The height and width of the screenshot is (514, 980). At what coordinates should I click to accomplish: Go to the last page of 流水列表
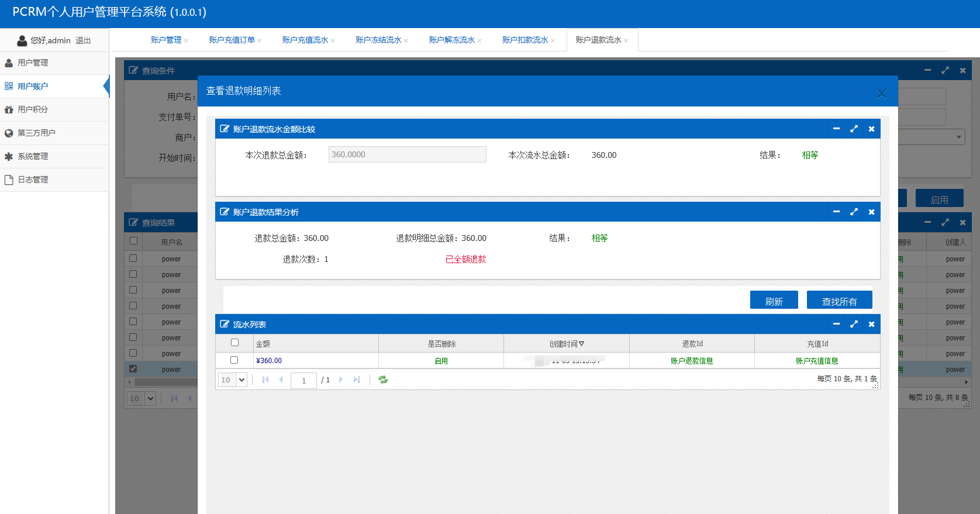356,380
